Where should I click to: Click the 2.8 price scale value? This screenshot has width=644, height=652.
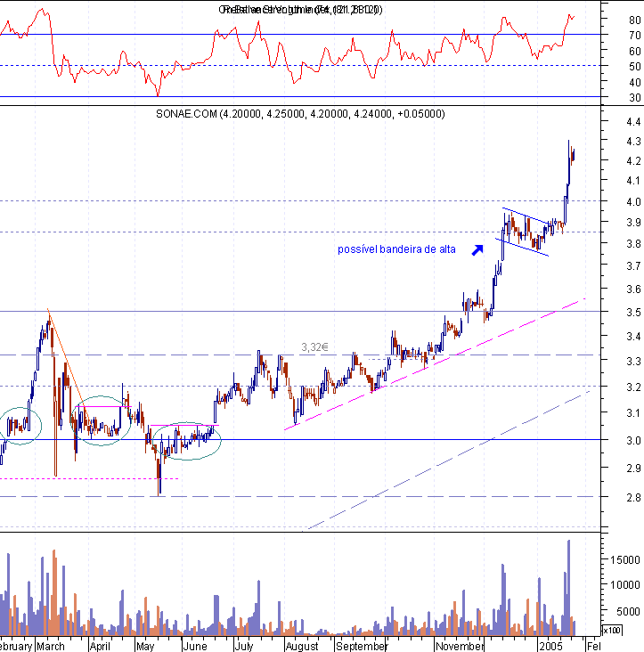click(633, 497)
